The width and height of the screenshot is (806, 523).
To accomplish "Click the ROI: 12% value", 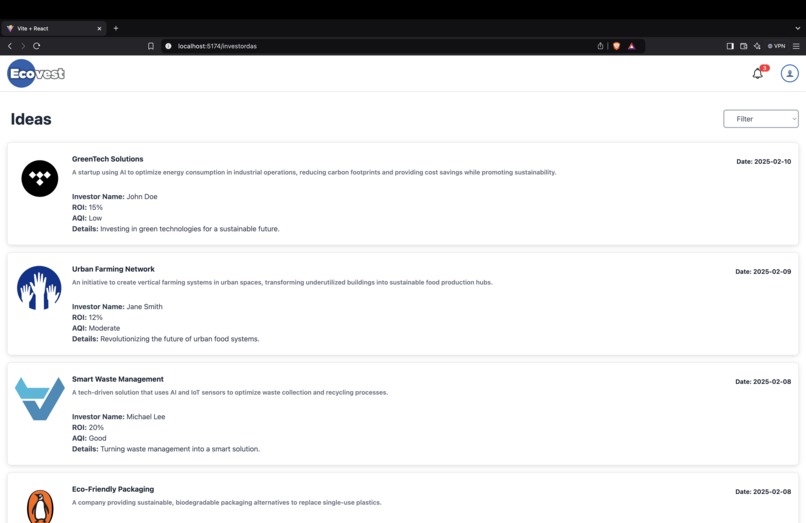I will click(x=87, y=317).
